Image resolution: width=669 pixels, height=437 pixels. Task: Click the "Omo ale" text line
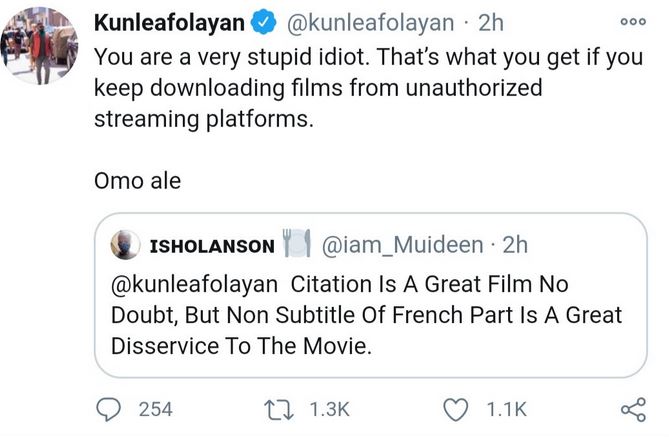[x=137, y=183]
